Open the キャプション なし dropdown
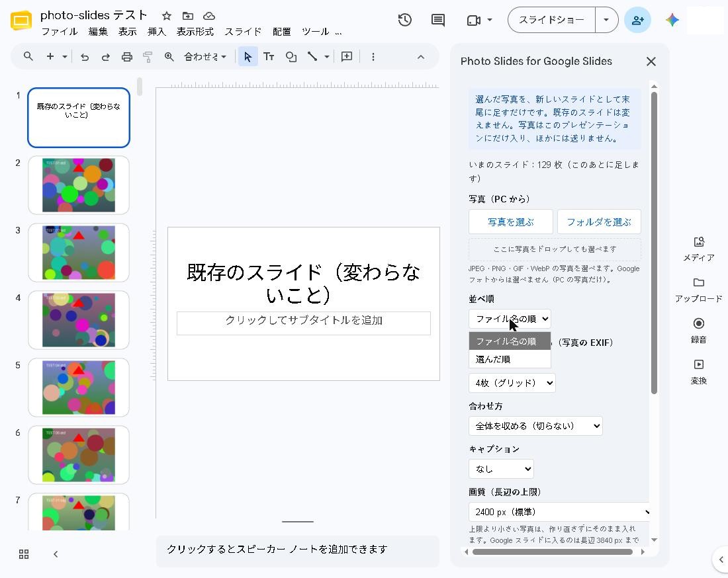 click(501, 469)
